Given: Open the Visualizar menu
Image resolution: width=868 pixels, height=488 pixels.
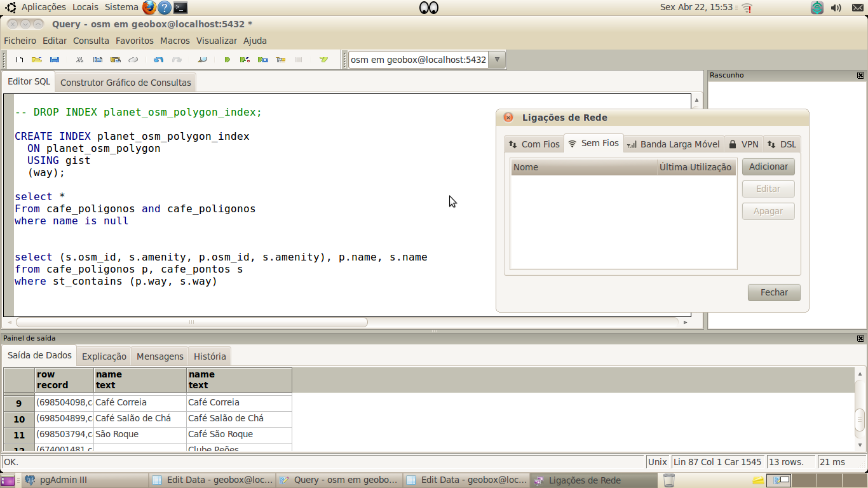Looking at the screenshot, I should click(x=217, y=41).
